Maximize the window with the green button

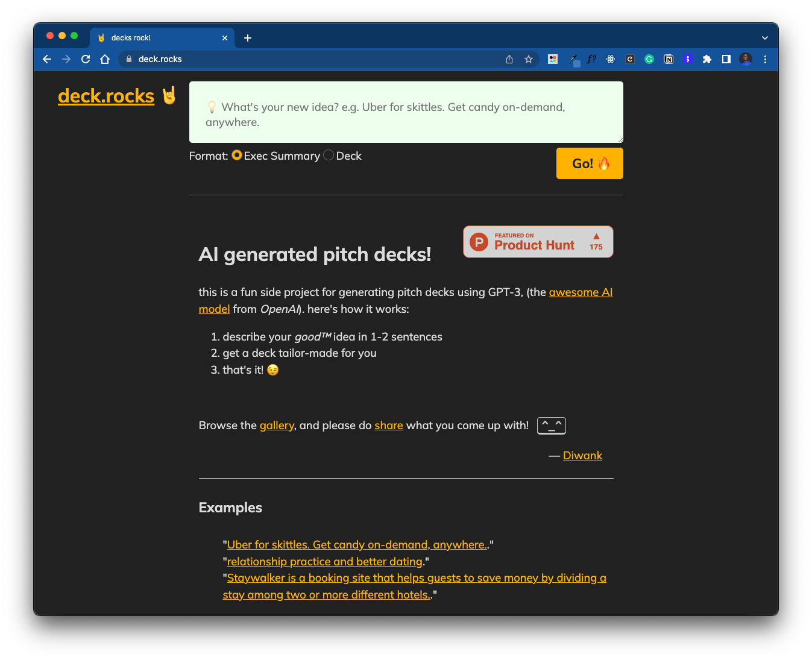click(x=74, y=36)
